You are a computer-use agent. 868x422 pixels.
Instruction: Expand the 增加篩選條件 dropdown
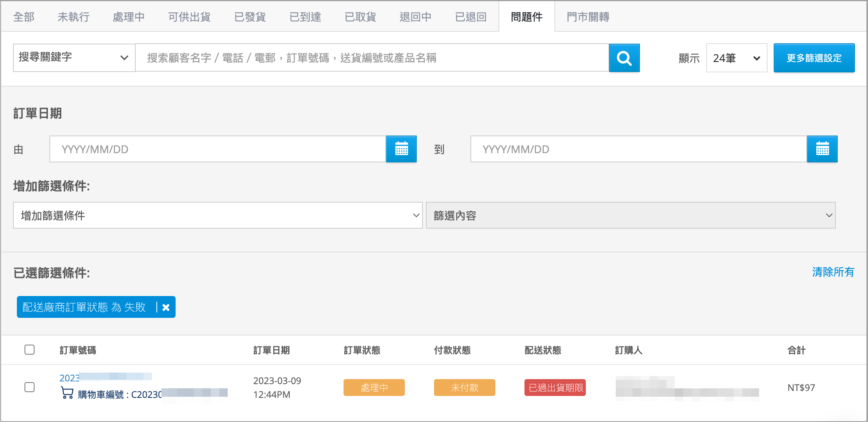tap(218, 215)
